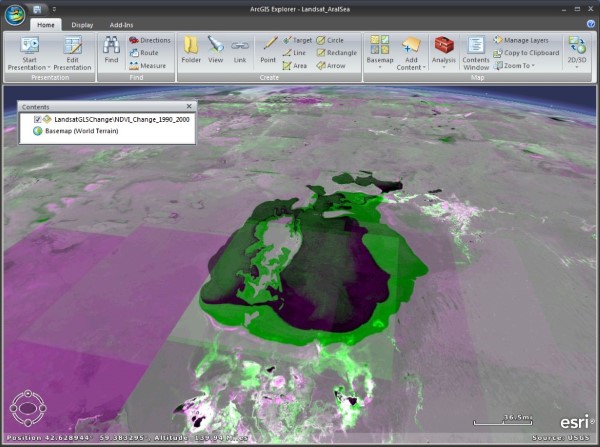600x447 pixels.
Task: Create a new Folder
Action: pyautogui.click(x=191, y=49)
